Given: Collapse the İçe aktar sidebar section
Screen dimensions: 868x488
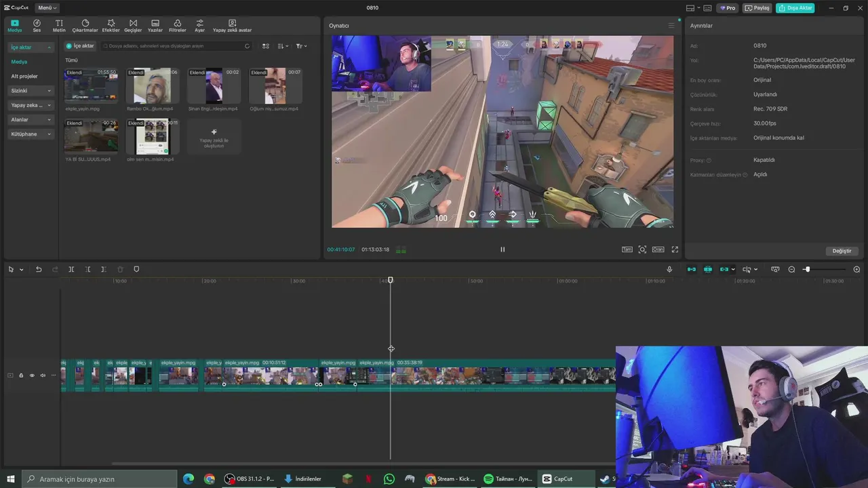Looking at the screenshot, I should tap(31, 47).
